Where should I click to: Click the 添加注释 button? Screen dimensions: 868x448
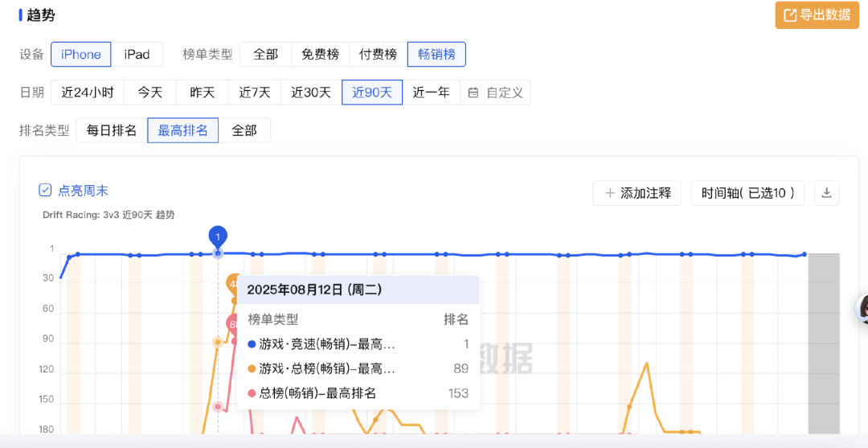point(637,193)
